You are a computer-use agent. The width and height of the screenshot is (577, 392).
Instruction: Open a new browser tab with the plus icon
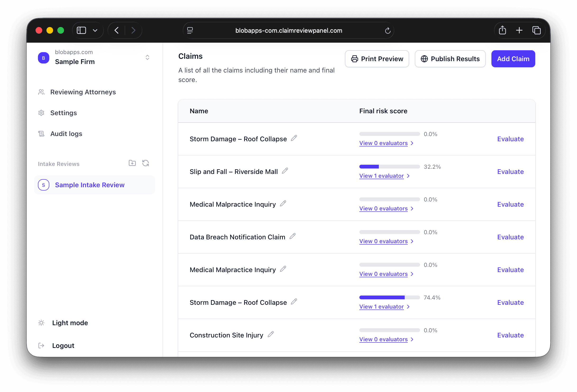pyautogui.click(x=519, y=30)
